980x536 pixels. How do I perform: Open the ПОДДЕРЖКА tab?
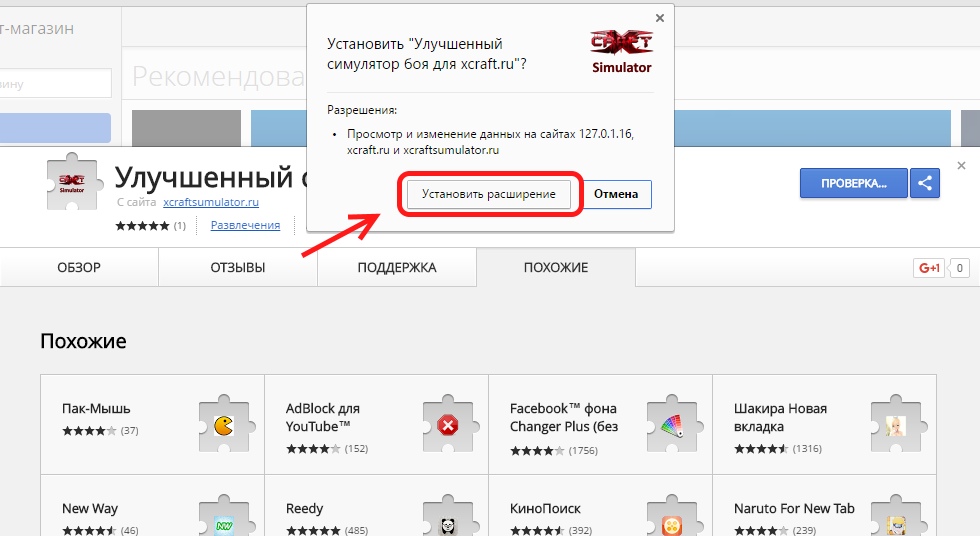click(x=397, y=268)
